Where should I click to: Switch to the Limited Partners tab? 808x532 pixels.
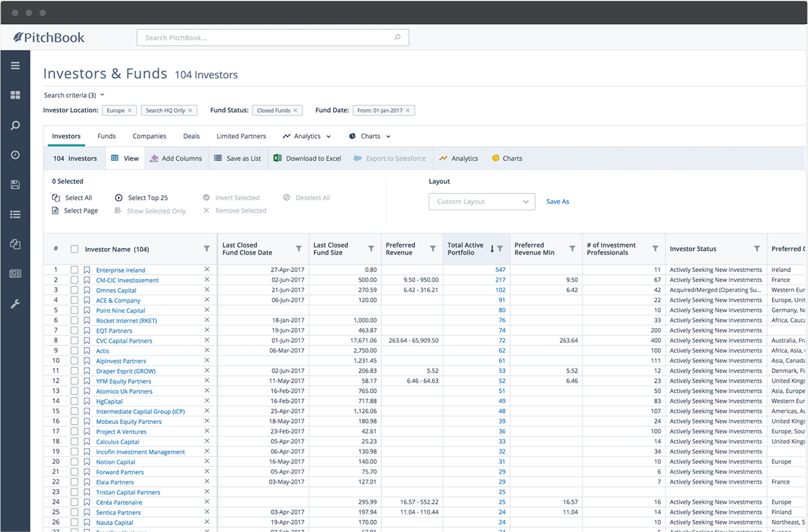coord(241,136)
